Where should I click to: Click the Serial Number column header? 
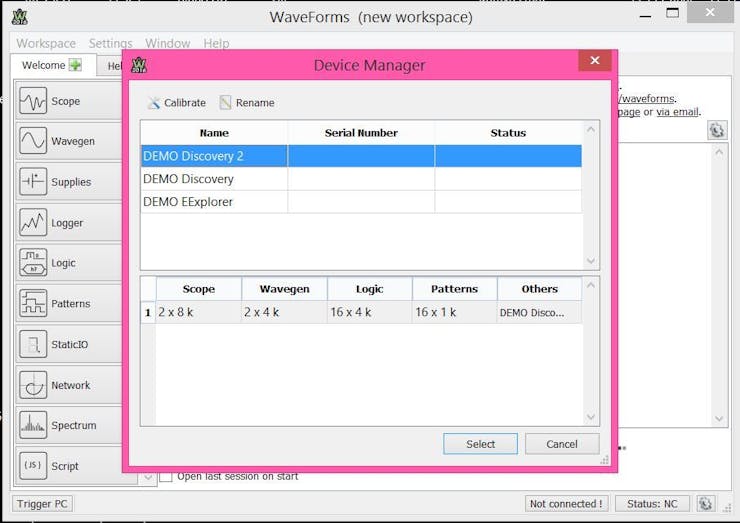point(361,133)
